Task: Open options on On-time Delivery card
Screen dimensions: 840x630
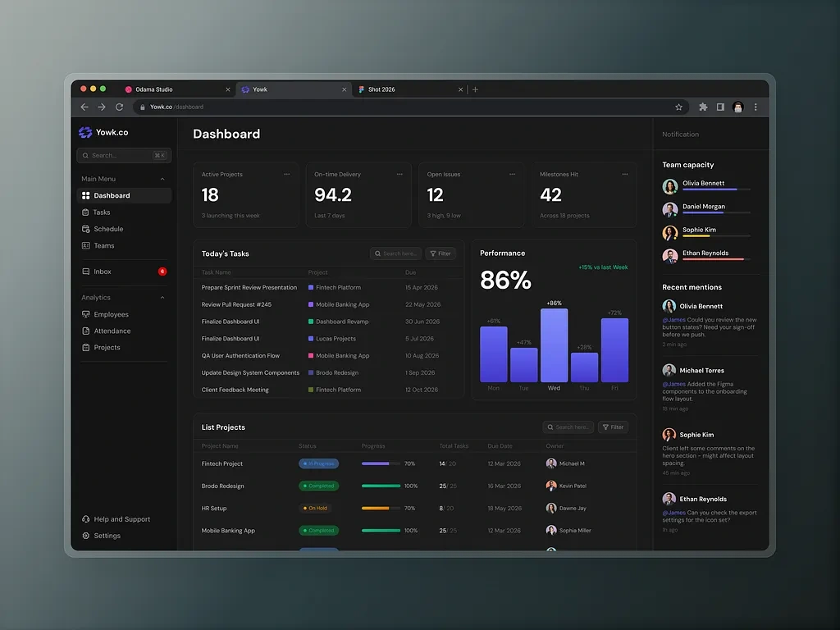Action: click(x=399, y=174)
